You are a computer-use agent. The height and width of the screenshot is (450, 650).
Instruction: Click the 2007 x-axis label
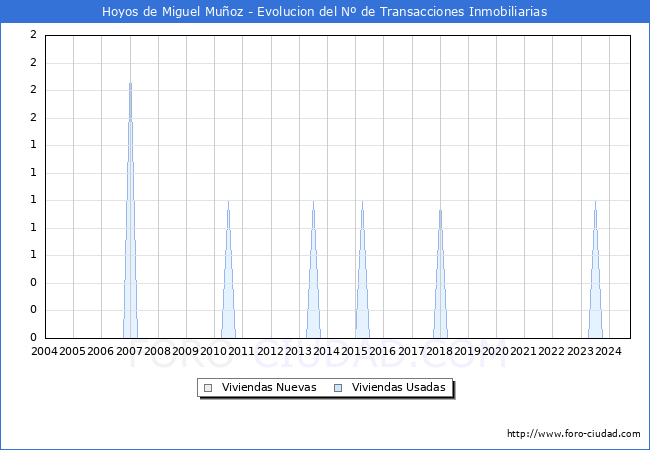point(129,351)
